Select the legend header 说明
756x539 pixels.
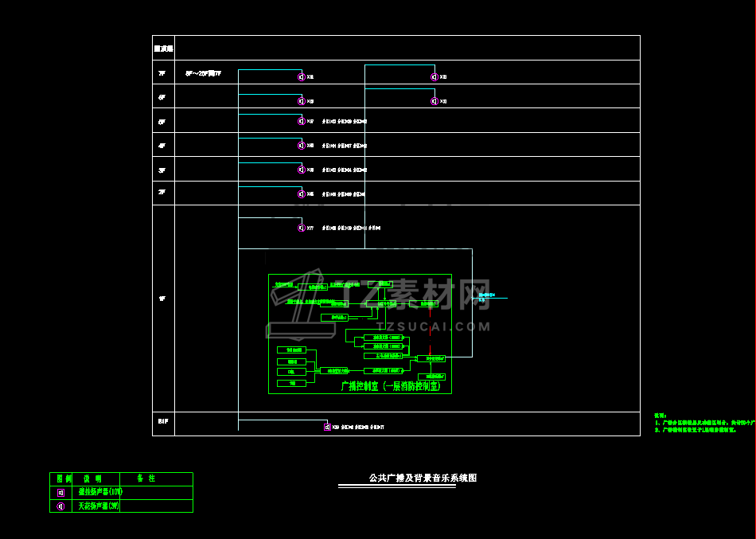[x=92, y=478]
